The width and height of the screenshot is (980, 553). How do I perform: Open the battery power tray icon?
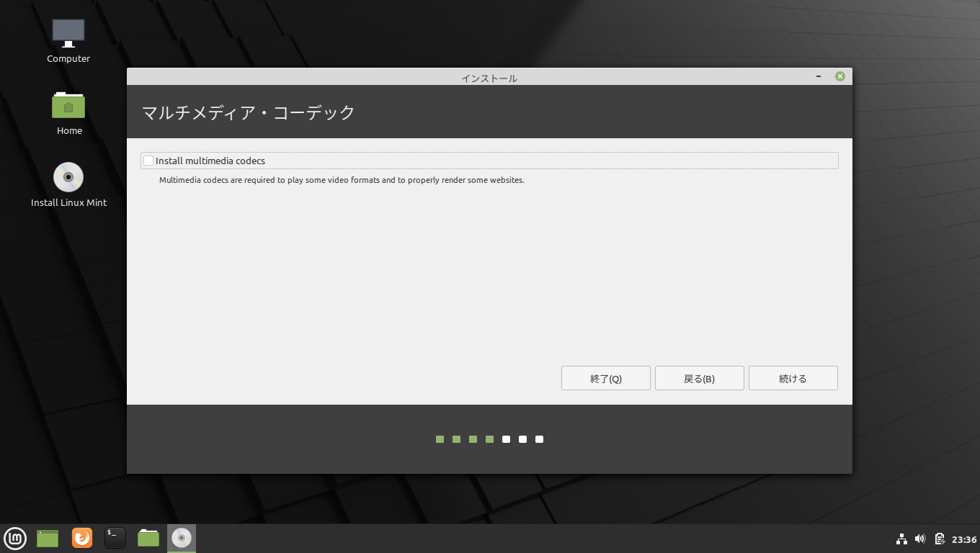click(940, 539)
